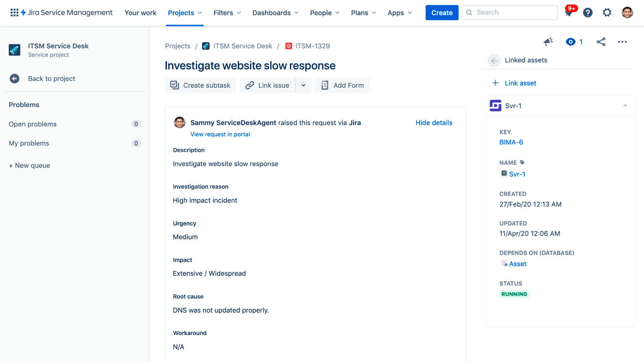This screenshot has height=362, width=644.
Task: Open the Link issue dropdown chevron
Action: pyautogui.click(x=304, y=85)
